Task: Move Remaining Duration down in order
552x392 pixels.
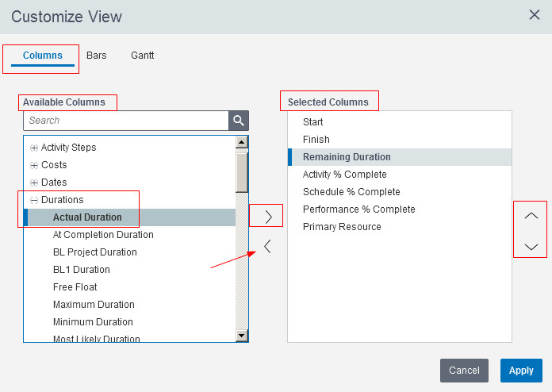Action: click(x=531, y=247)
